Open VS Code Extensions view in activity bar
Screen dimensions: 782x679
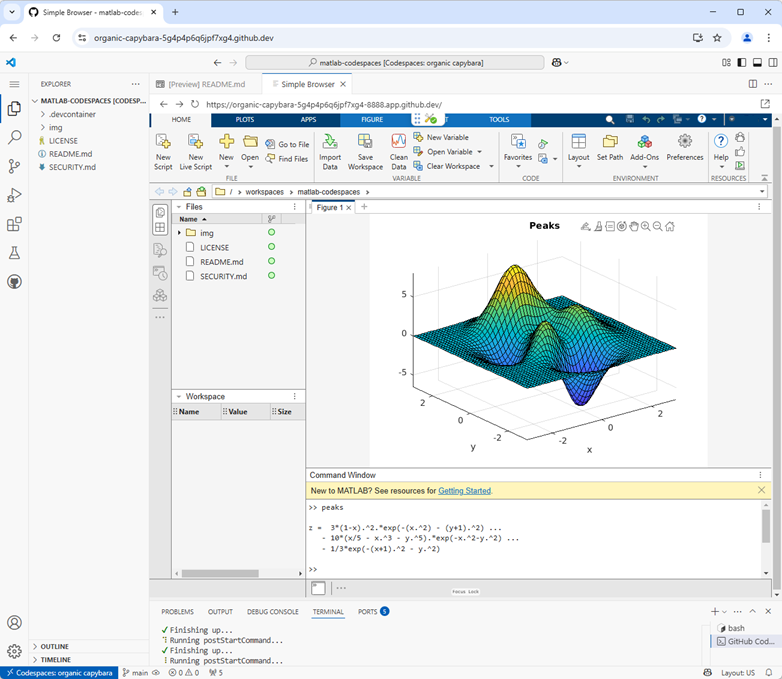[14, 225]
